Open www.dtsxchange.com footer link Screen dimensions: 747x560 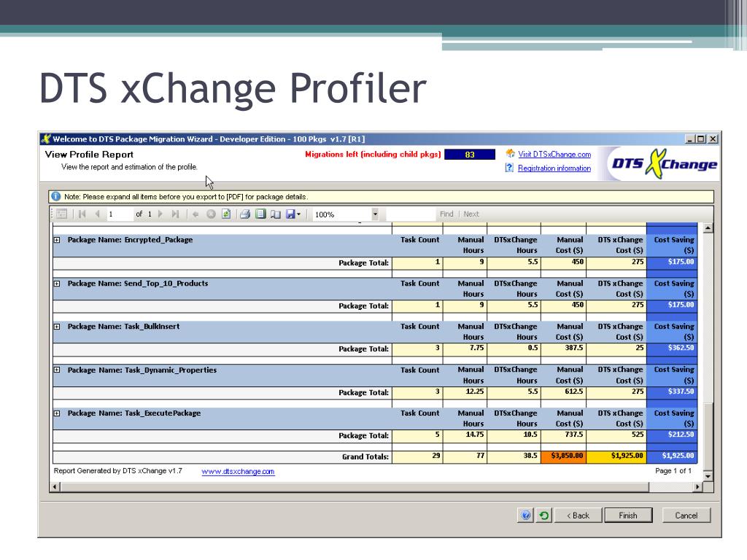238,472
